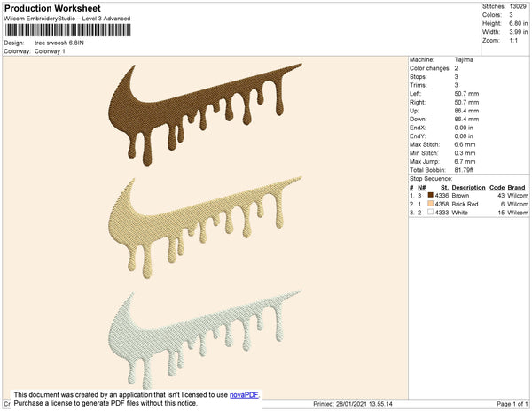Click the 'Stop Sequence:' heading
This screenshot has height=411, width=532.
431,179
